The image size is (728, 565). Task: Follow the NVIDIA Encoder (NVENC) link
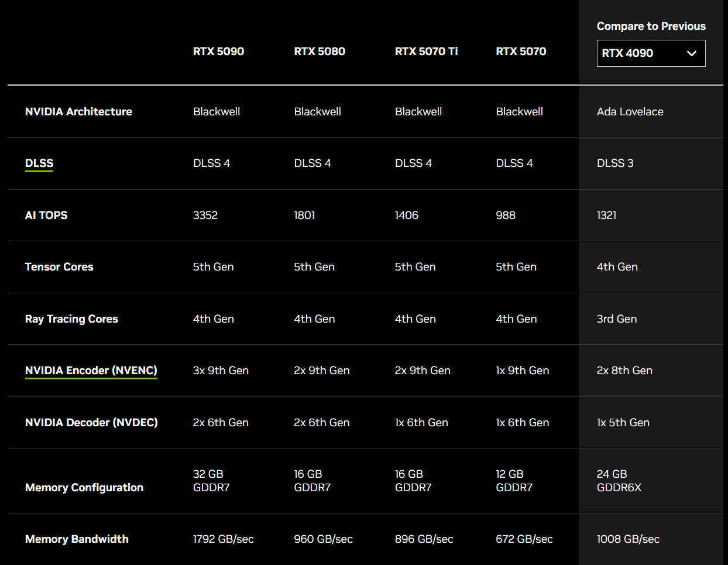pos(91,371)
